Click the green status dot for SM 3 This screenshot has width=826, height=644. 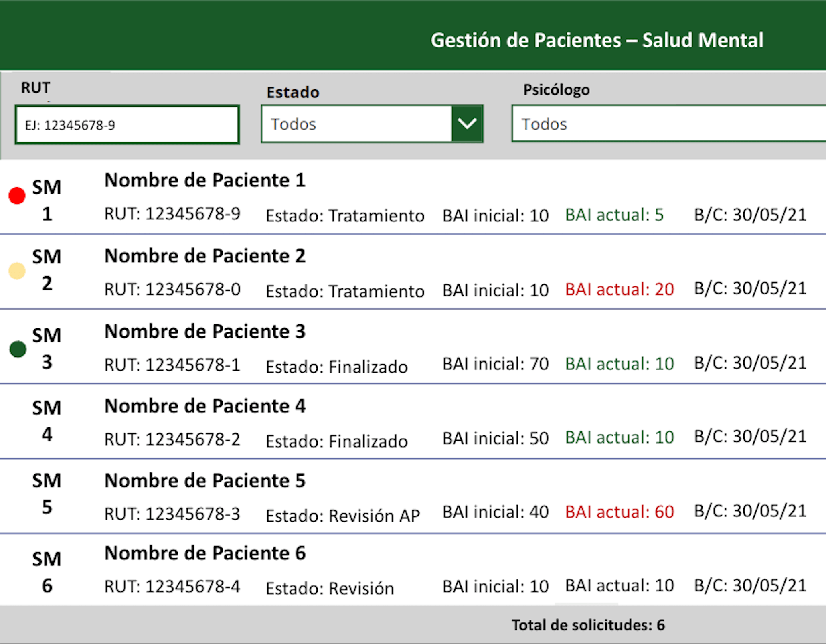pyautogui.click(x=18, y=349)
